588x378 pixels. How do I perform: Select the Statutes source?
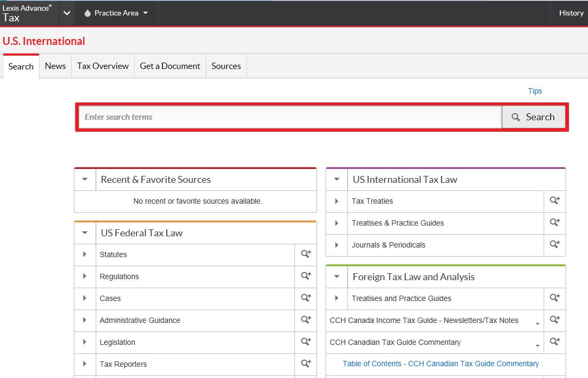point(113,254)
